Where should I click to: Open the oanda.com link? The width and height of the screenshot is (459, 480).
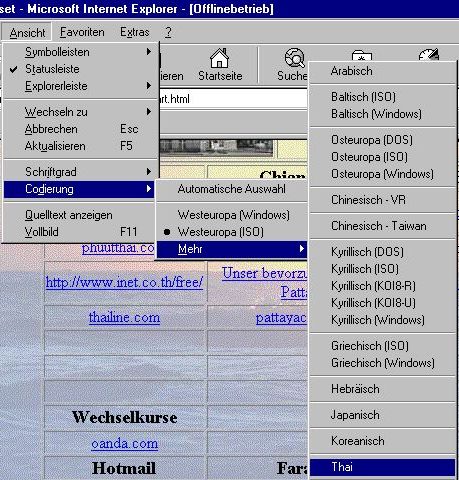click(124, 444)
